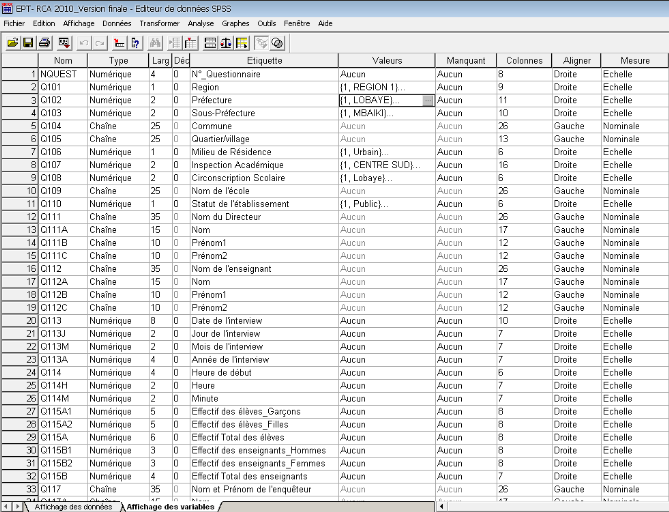Click the Save file toolbar icon
The width and height of the screenshot is (669, 512).
(28, 43)
